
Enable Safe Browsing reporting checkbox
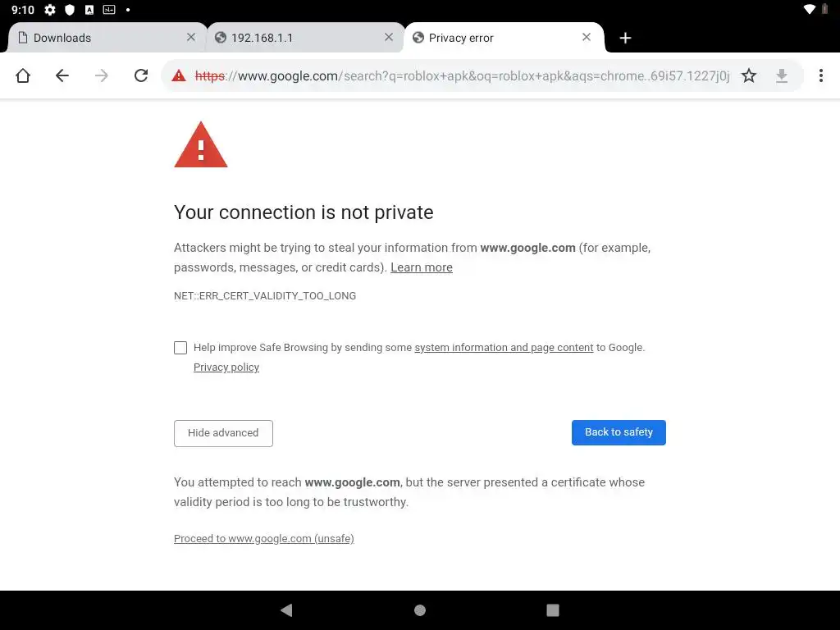point(180,348)
